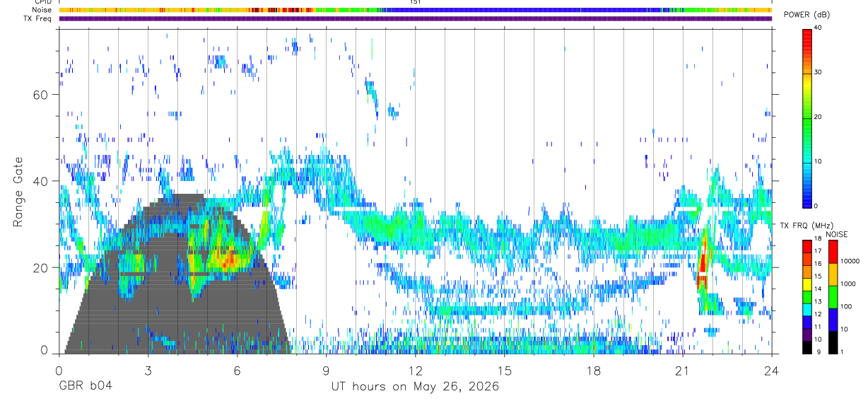Click the 'NOISE' legend title
868x401 pixels.
pos(836,234)
